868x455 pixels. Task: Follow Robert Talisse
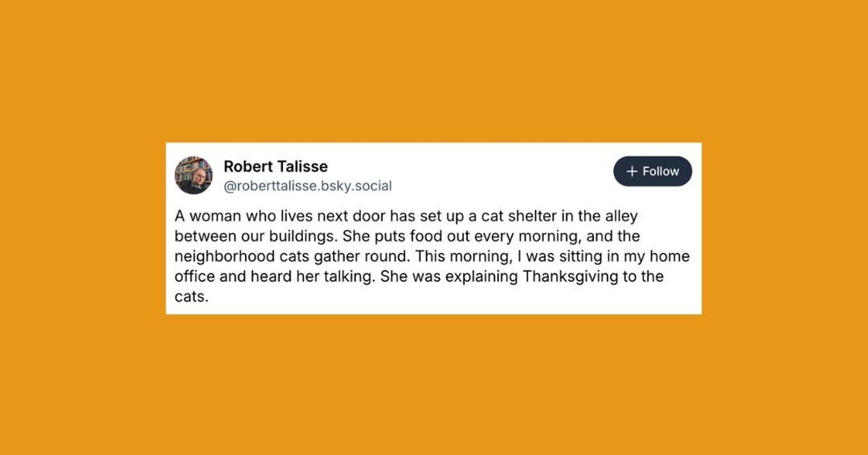[x=652, y=171]
